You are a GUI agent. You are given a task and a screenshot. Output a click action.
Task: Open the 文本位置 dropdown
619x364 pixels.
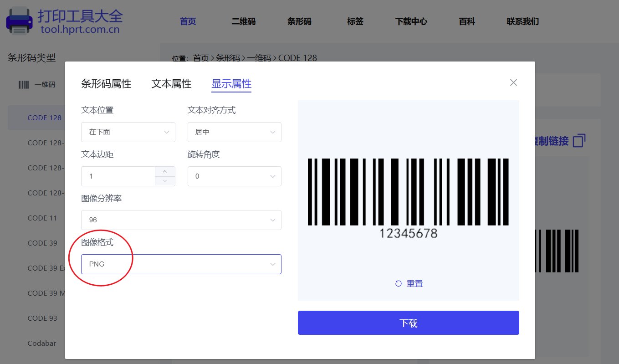[128, 132]
